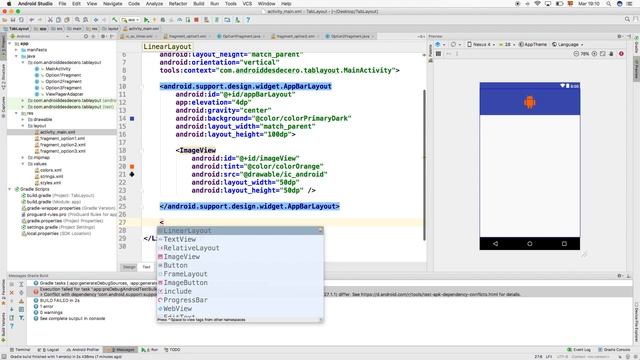Click the Android drawable gutter icon line 21
The height and width of the screenshot is (360, 640).
pyautogui.click(x=132, y=174)
